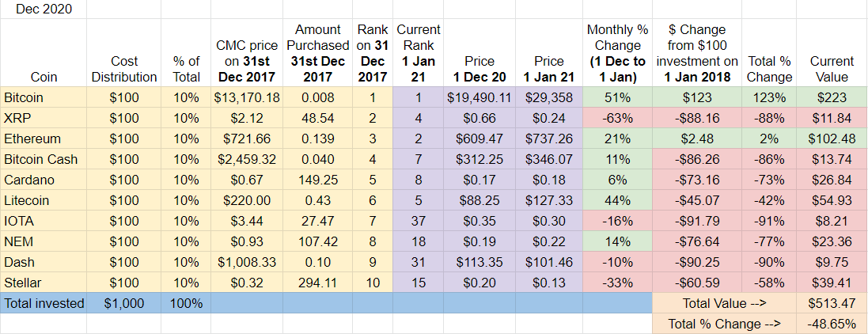Screen dimensions: 868x334
Task: Click Bitcoin Cash price $312.25 cell
Action: click(x=479, y=160)
